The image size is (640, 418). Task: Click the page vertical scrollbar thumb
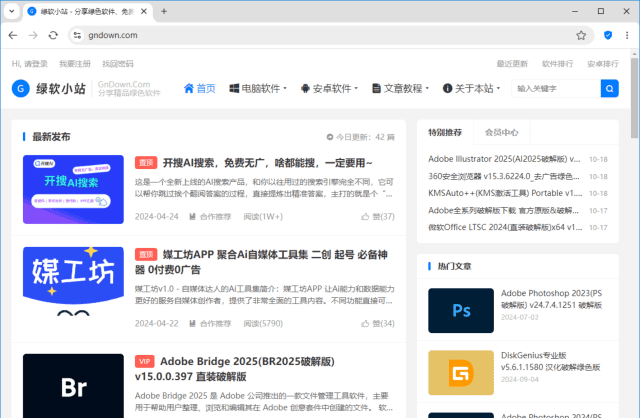634,98
